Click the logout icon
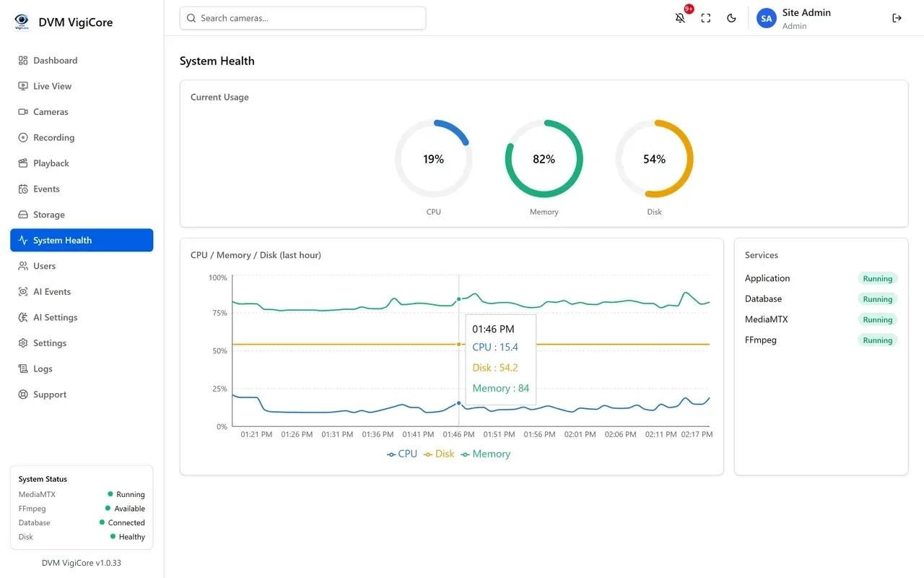Image resolution: width=924 pixels, height=578 pixels. (897, 18)
